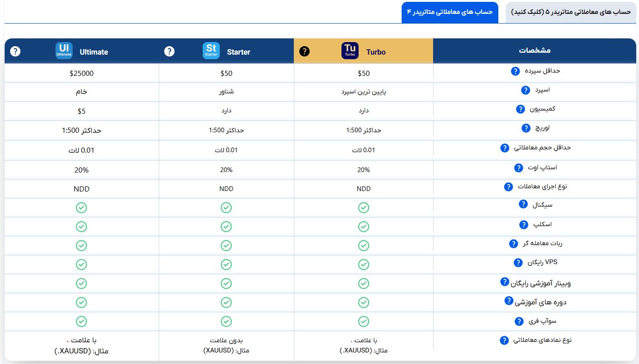This screenshot has width=639, height=364.
Task: Open the black help icon in the Turbo header
Action: click(304, 51)
